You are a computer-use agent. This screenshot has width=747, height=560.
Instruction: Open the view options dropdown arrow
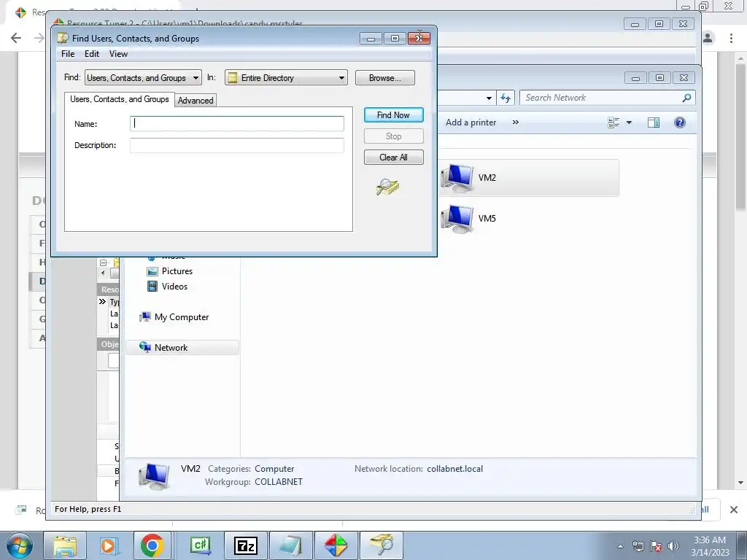click(x=629, y=122)
